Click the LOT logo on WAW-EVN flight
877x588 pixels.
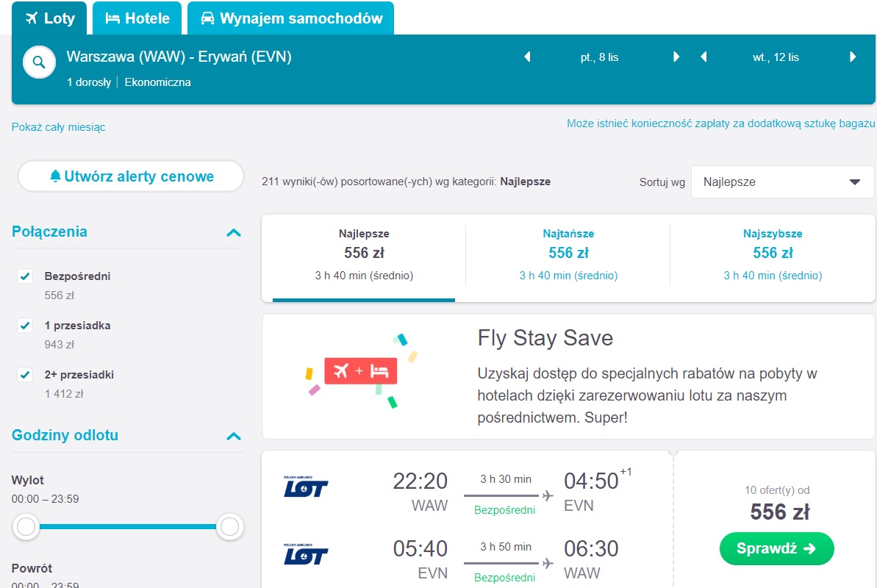tap(305, 487)
